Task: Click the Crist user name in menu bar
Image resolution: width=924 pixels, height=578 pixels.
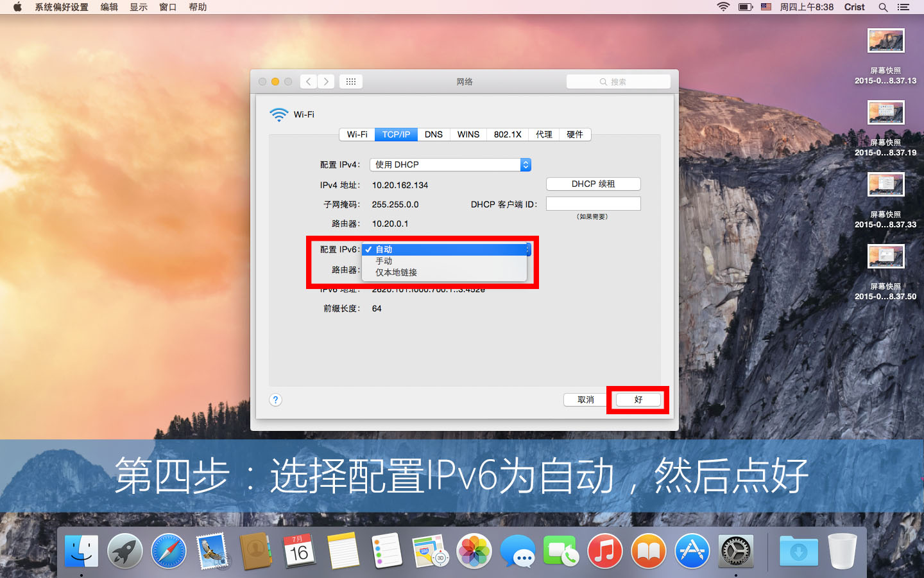Action: (854, 7)
